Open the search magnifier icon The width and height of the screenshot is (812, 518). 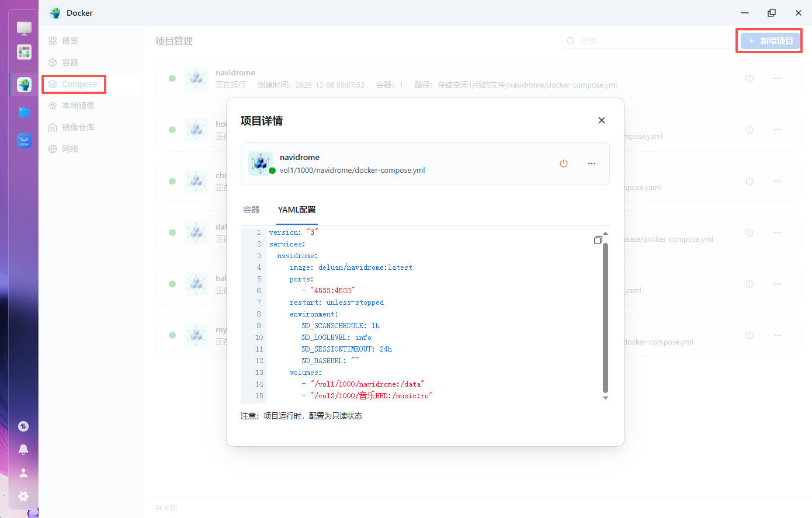click(x=571, y=41)
